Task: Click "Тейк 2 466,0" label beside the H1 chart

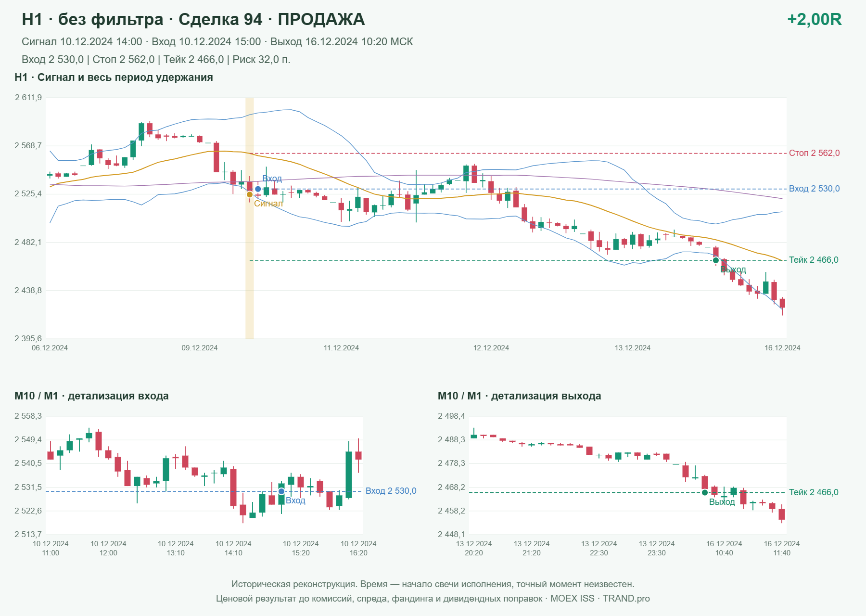Action: (x=814, y=260)
